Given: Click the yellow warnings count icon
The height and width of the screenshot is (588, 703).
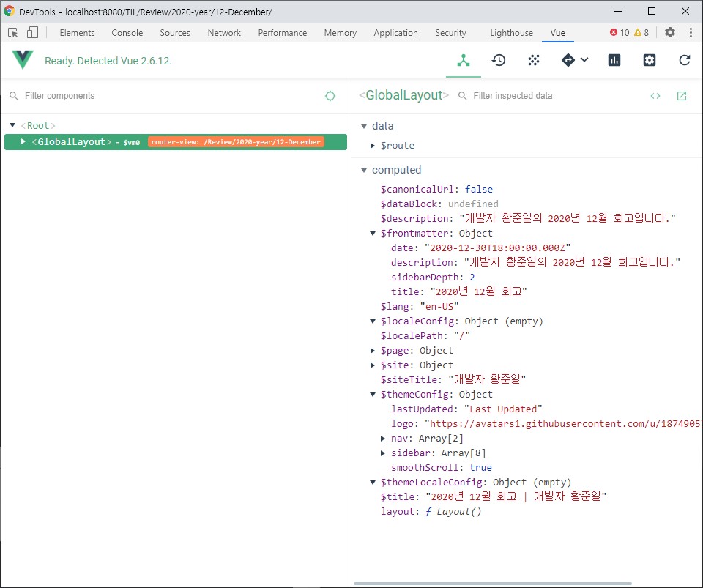Looking at the screenshot, I should (x=638, y=32).
